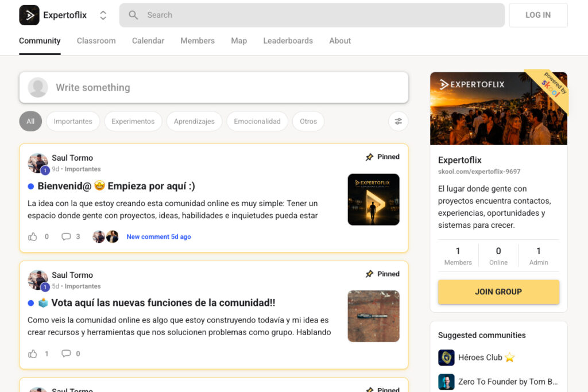Click the JOIN GROUP button

point(498,292)
